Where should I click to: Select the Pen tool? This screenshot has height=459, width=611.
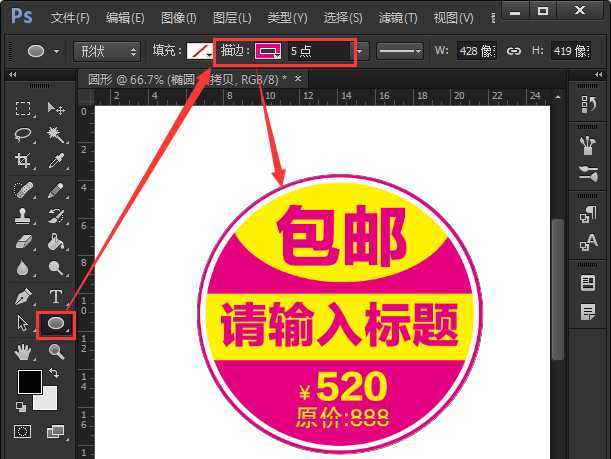coord(23,297)
